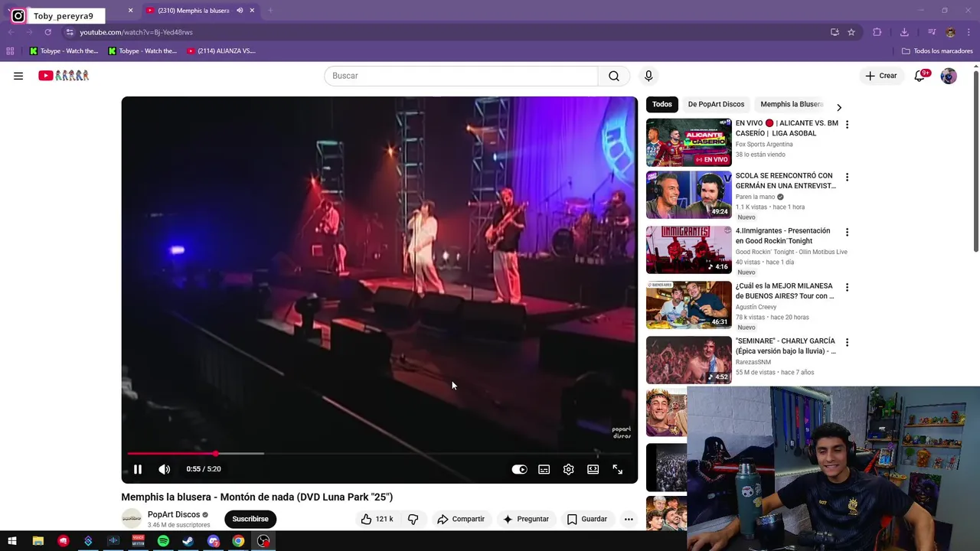Open the YouTube account avatar menu
This screenshot has height=551, width=980.
[x=949, y=76]
